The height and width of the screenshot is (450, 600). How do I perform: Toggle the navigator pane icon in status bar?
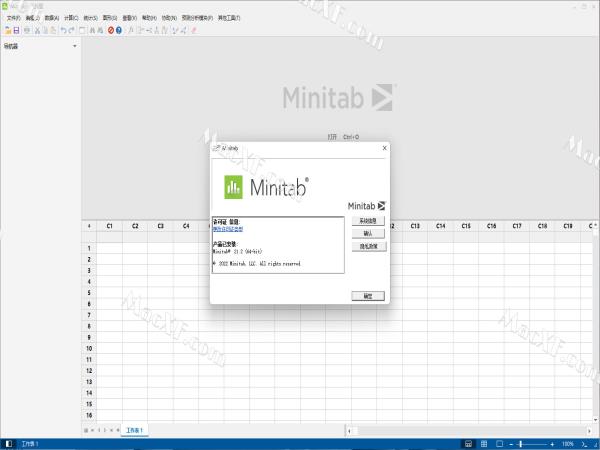tap(9, 444)
